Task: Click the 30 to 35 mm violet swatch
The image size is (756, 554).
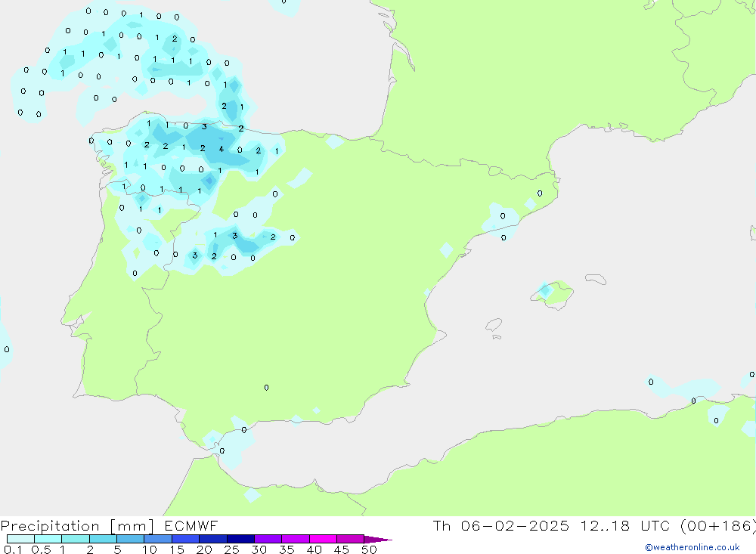Action: pos(268,539)
